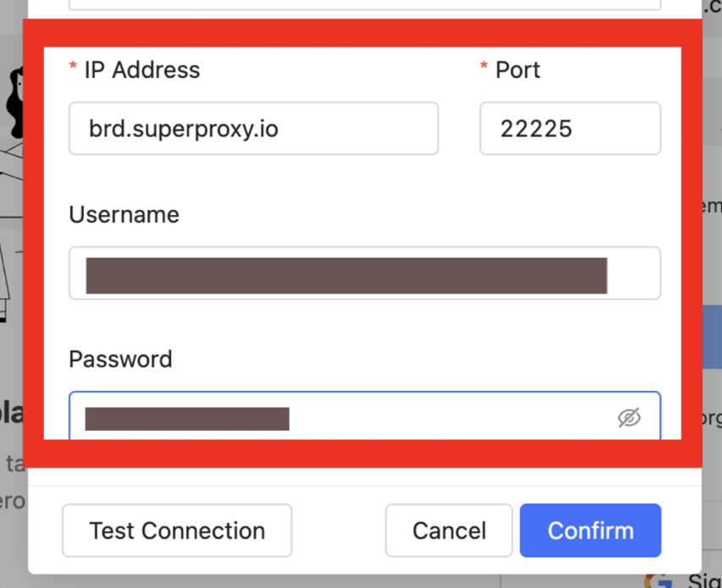The image size is (722, 588).
Task: Select the Port field containing 22225
Action: click(570, 129)
